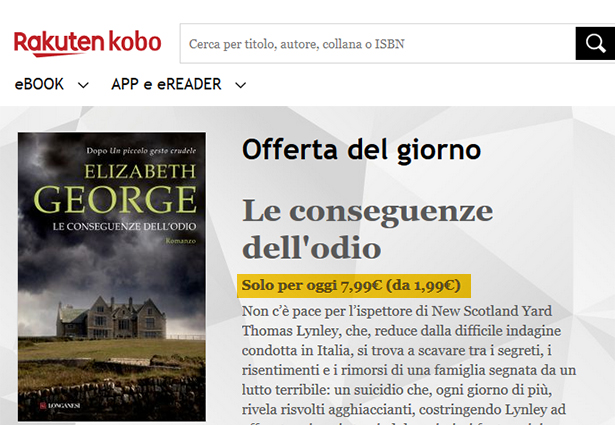
Task: Click the yellow highlighted 7,99€ price
Action: pyautogui.click(x=361, y=285)
